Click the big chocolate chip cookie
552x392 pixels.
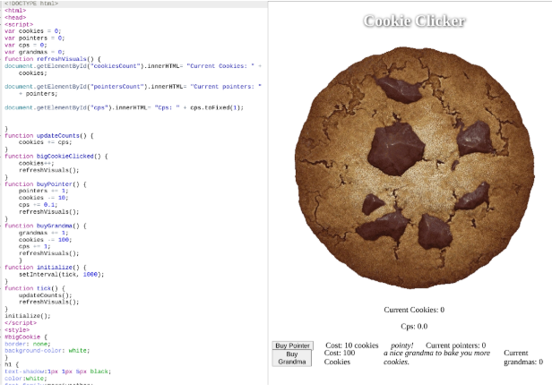point(414,167)
